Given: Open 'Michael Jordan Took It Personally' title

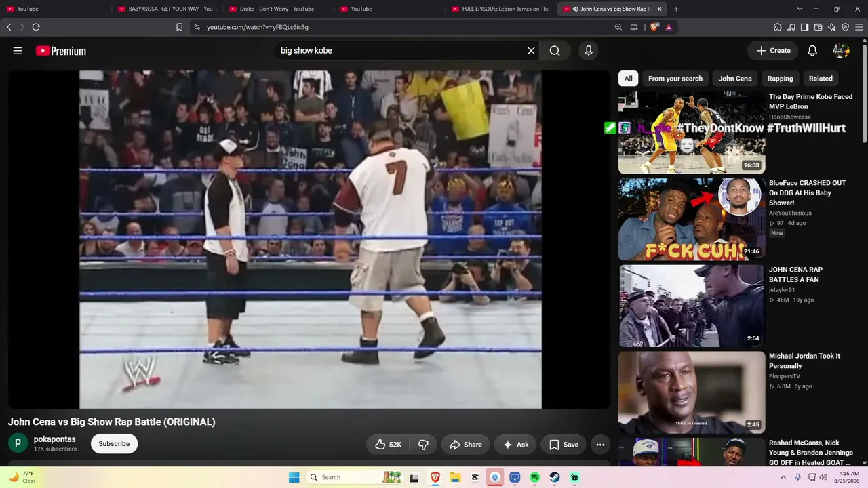Looking at the screenshot, I should click(x=804, y=361).
